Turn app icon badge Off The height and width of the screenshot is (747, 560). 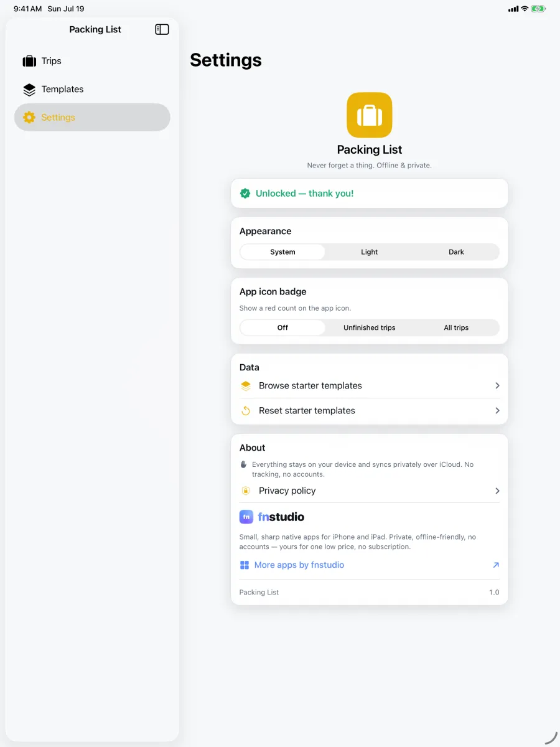[x=282, y=327]
